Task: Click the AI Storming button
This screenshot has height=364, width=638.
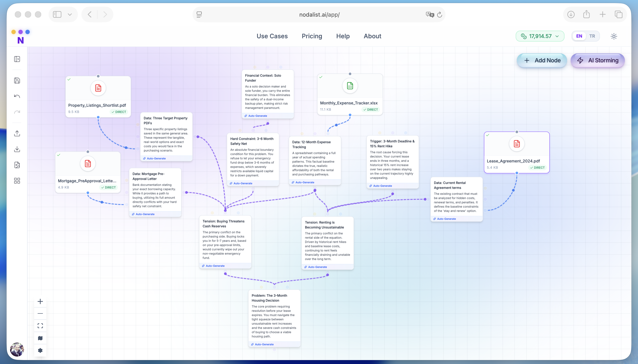Action: (598, 60)
